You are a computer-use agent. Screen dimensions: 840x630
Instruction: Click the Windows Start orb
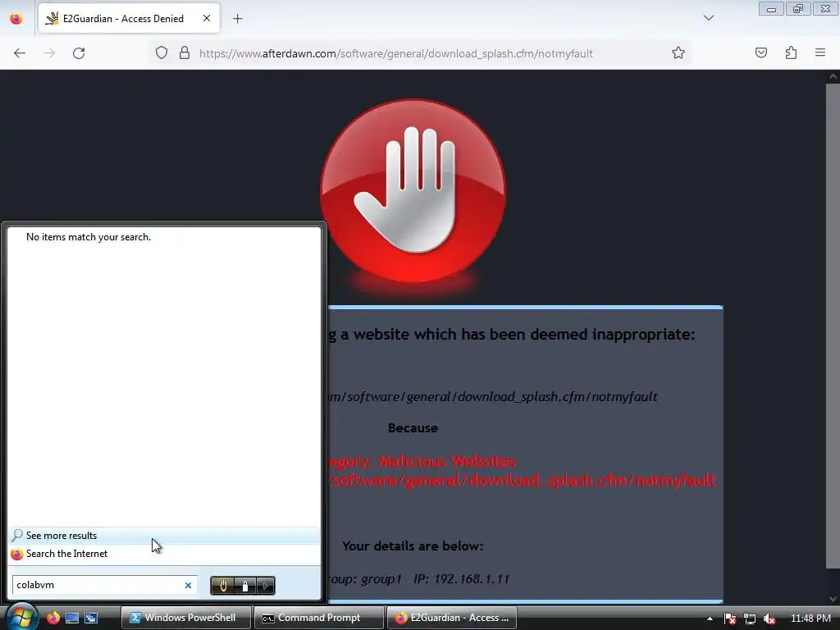(21, 617)
